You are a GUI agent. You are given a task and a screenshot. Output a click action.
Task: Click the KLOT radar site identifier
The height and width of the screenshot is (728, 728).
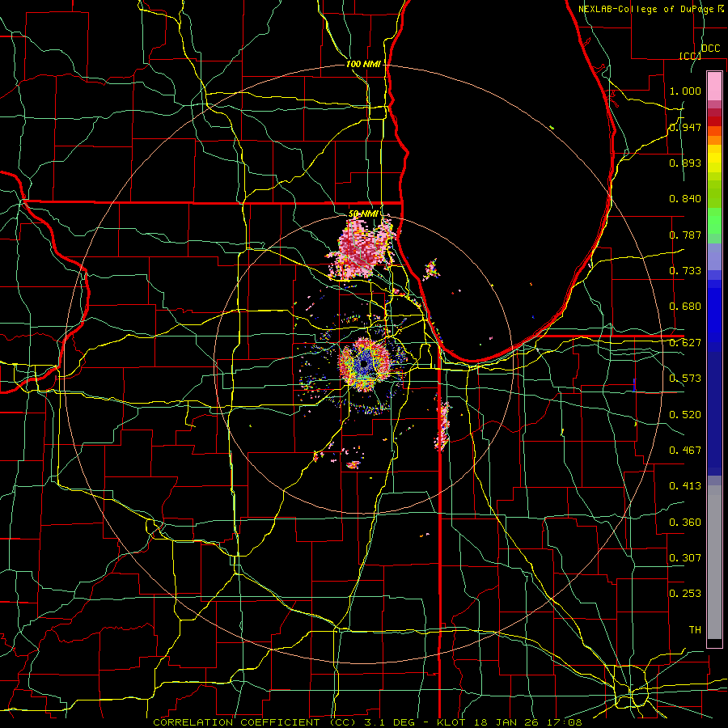click(x=451, y=722)
